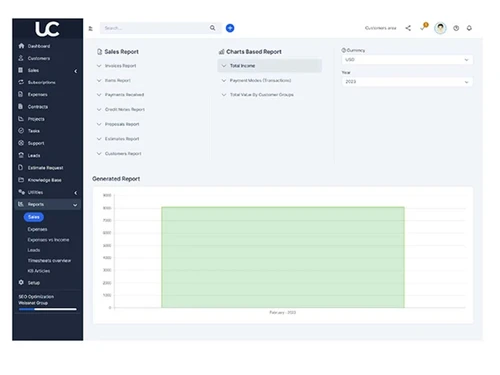Click the Customers person icon
This screenshot has height=375, width=500.
pos(21,58)
